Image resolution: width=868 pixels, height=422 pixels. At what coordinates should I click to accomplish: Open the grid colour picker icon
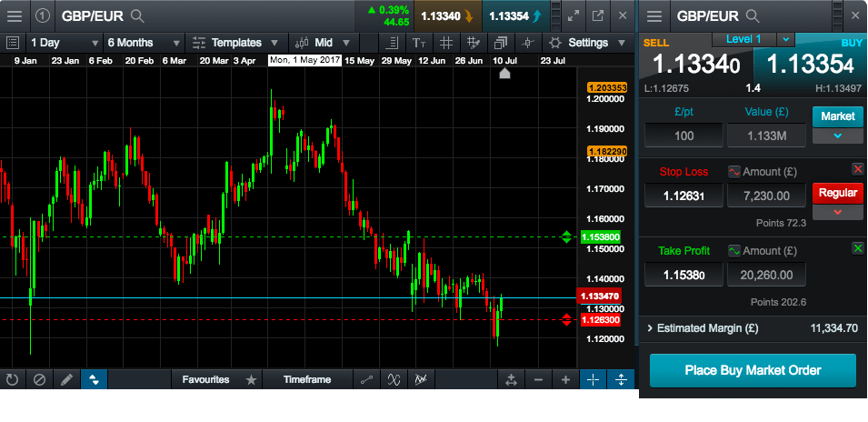(x=474, y=43)
